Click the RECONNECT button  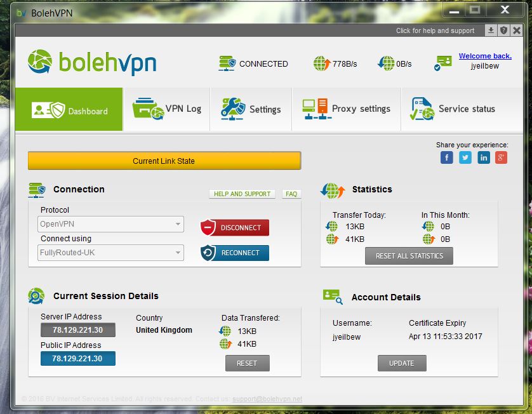pyautogui.click(x=235, y=253)
